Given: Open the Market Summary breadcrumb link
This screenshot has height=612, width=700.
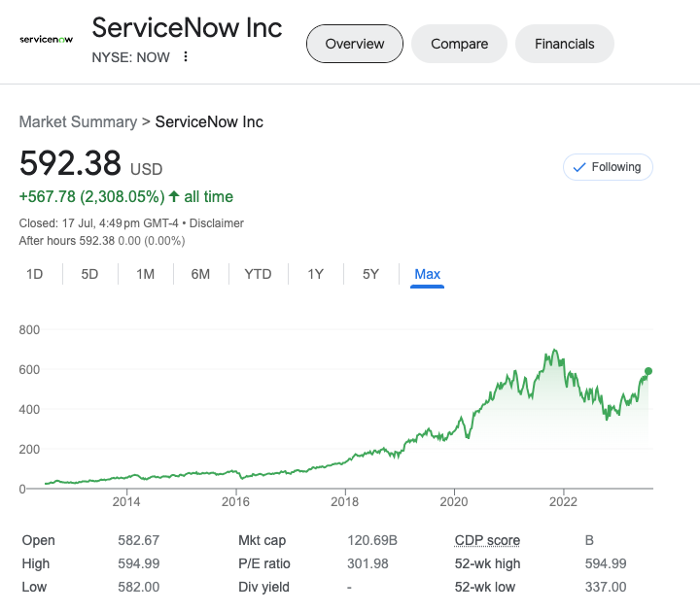Looking at the screenshot, I should (78, 121).
